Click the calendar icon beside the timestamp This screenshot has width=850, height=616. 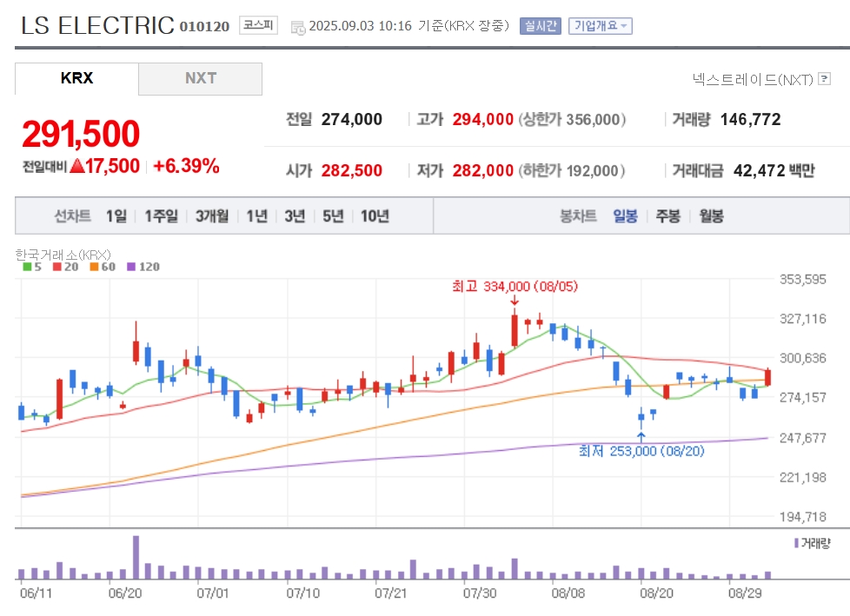(297, 28)
